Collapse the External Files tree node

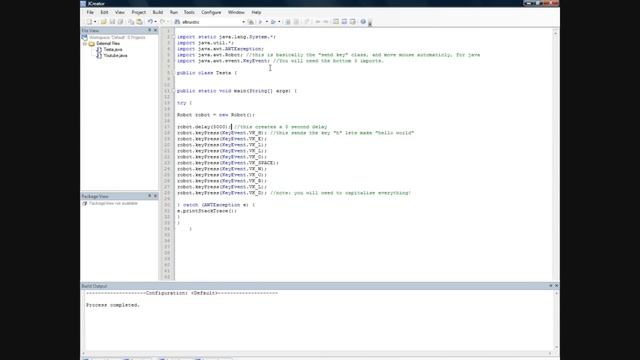tap(85, 43)
